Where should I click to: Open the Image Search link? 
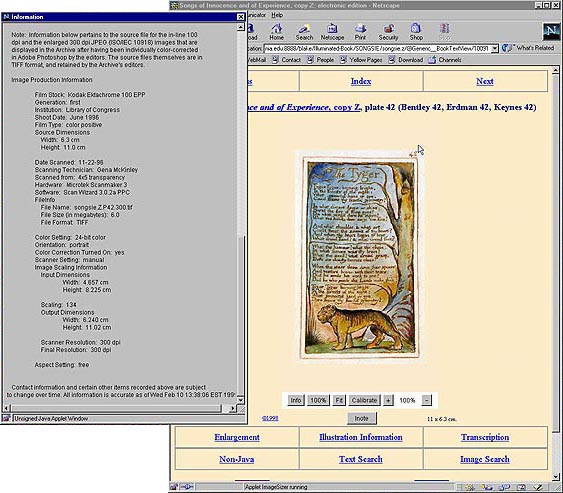click(x=485, y=459)
